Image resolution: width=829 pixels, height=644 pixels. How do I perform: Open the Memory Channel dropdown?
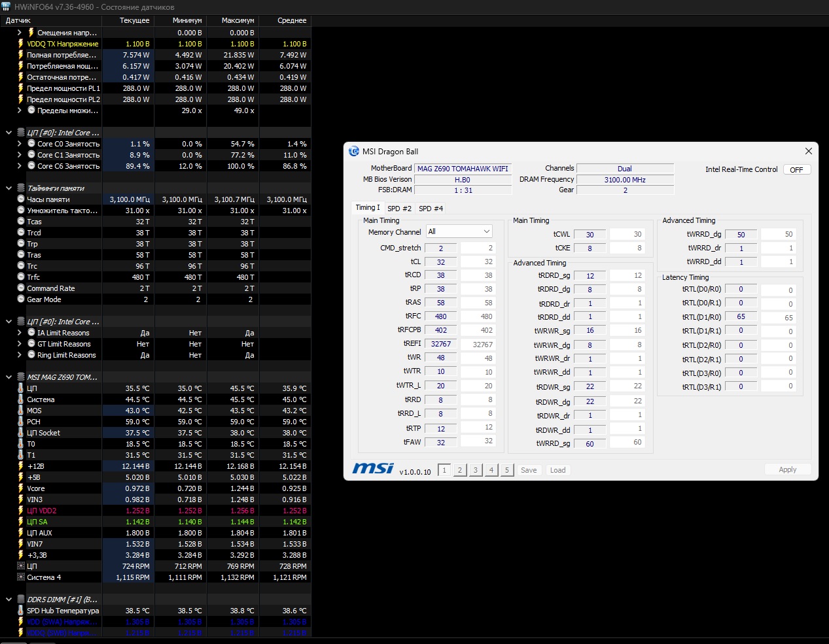[x=459, y=231]
